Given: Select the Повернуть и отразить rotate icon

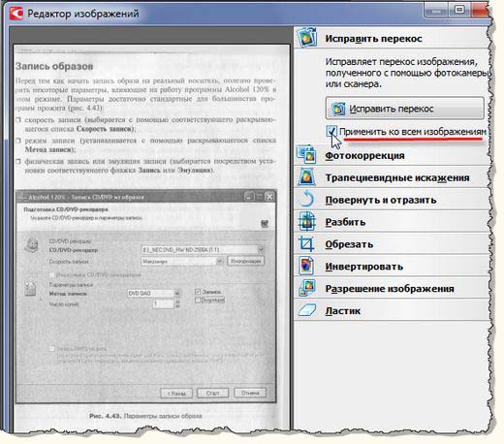Looking at the screenshot, I should click(306, 199).
